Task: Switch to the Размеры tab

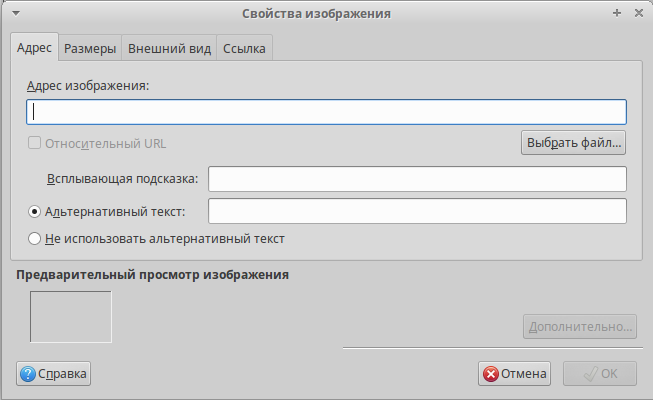Action: click(90, 48)
